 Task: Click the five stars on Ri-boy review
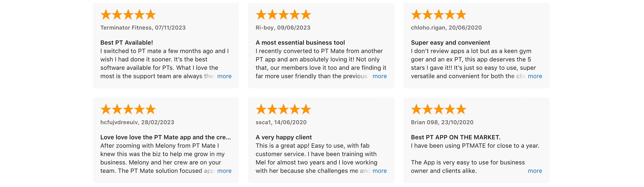coord(283,14)
